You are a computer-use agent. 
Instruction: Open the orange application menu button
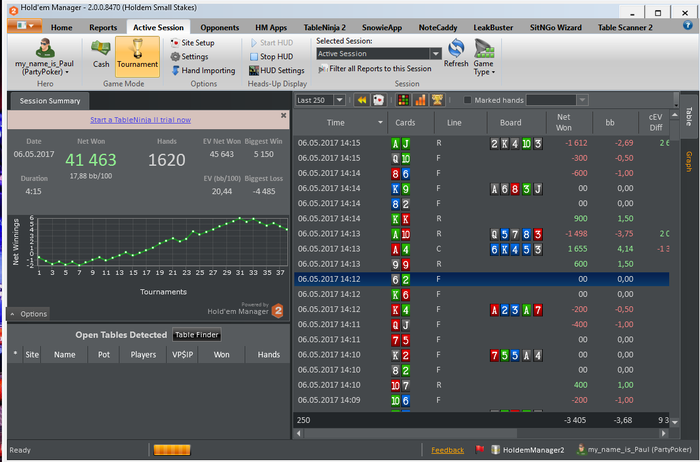pos(25,26)
